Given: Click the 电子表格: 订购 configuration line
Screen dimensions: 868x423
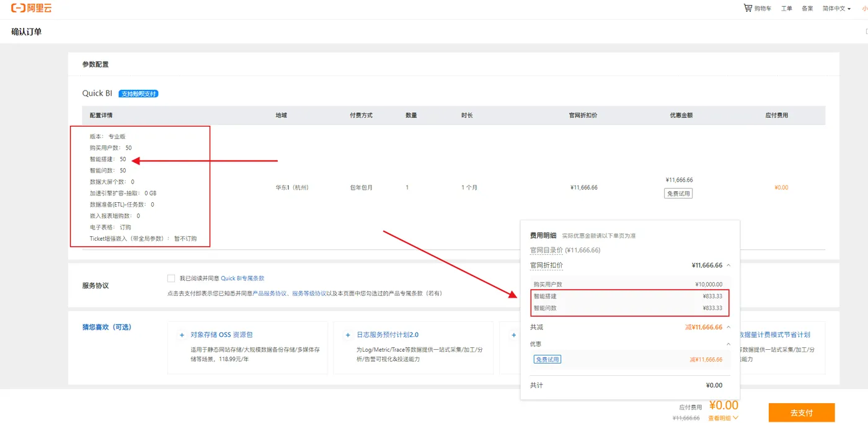Looking at the screenshot, I should 110,228.
